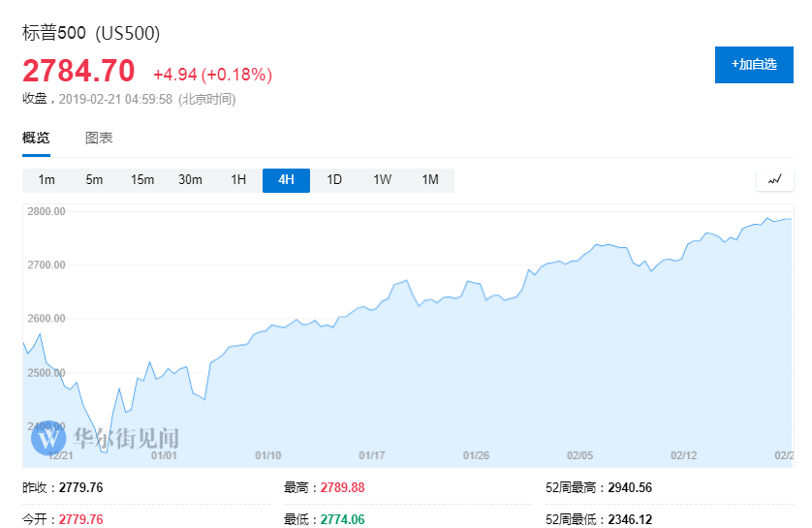
Task: Open the chart type line icon
Action: (774, 180)
